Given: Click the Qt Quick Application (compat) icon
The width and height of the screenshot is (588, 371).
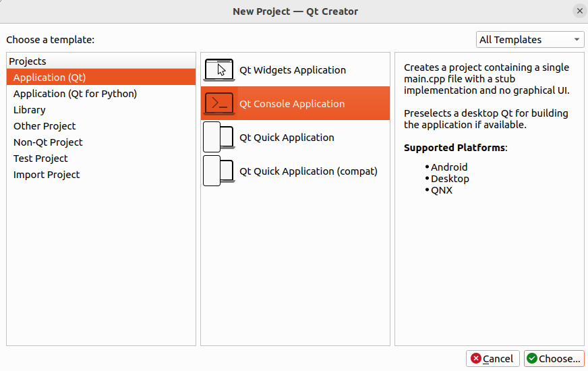Looking at the screenshot, I should pos(219,171).
